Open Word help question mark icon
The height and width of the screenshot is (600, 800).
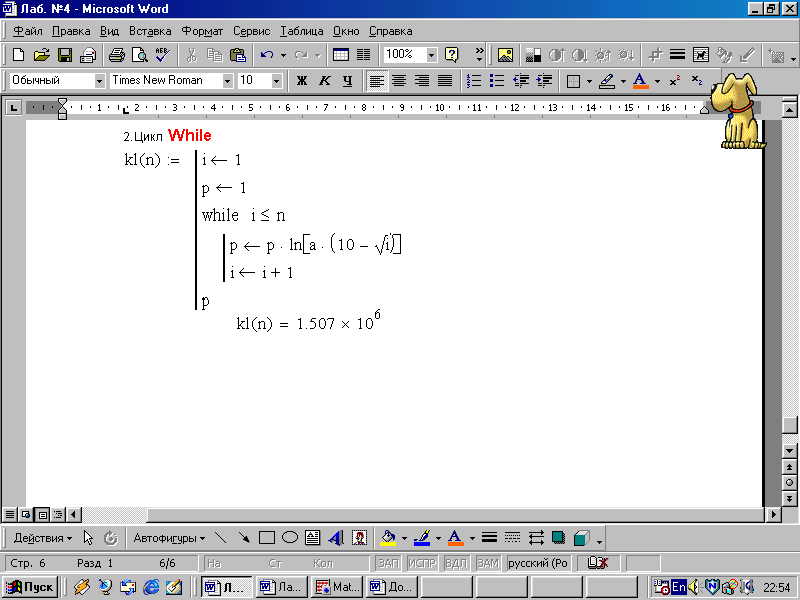click(452, 55)
